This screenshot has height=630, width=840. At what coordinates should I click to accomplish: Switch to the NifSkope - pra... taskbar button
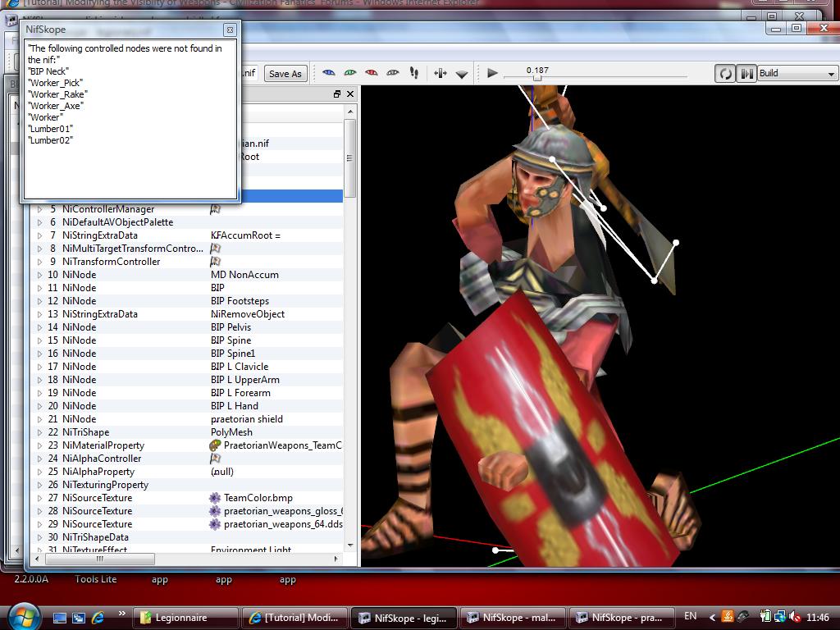(622, 618)
